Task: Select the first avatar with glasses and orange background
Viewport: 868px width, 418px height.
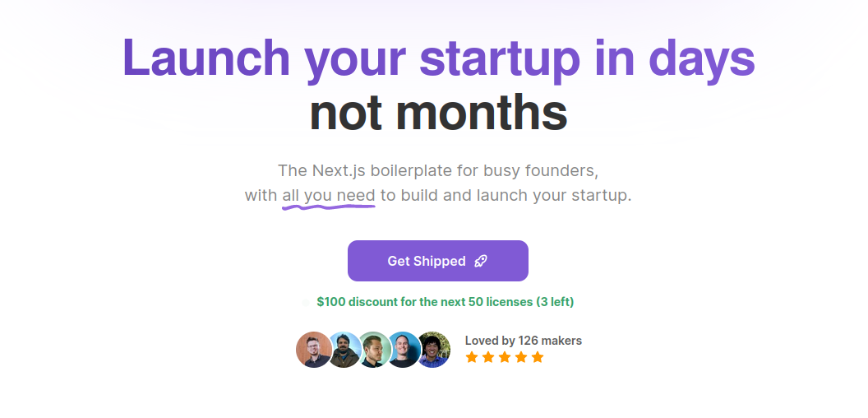Action: 314,350
